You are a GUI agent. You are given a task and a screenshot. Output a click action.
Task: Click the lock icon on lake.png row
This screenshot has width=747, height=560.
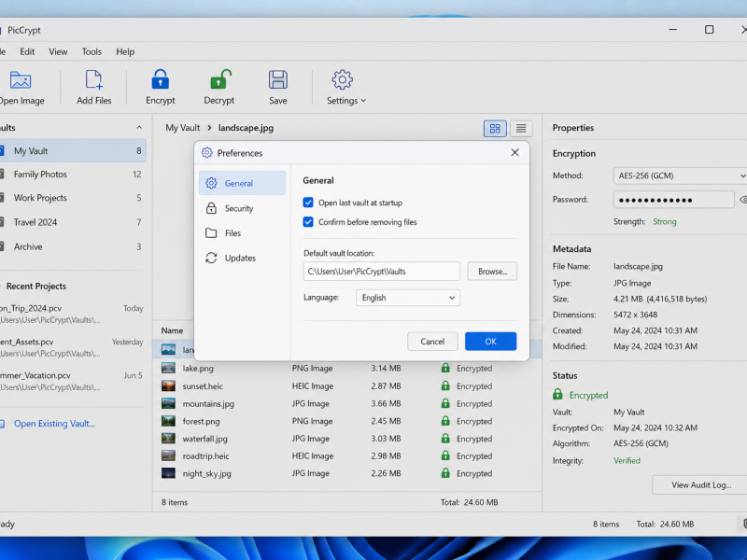(445, 368)
